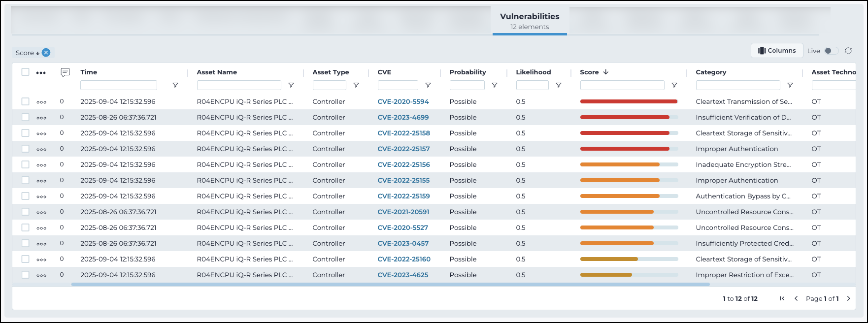
Task: Click the Improper Authentication cell for CVE-2022-25157
Action: pyautogui.click(x=736, y=149)
